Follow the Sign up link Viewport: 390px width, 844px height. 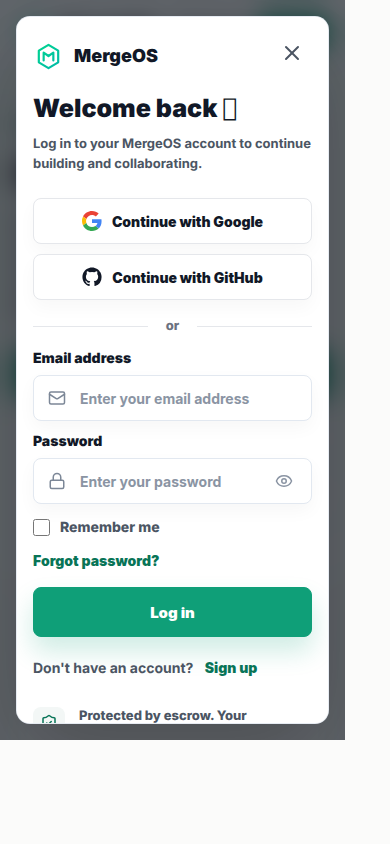[x=231, y=668]
